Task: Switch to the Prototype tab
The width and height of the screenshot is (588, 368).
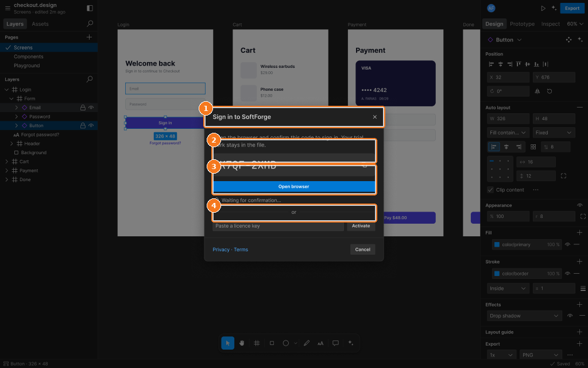Action: [522, 24]
